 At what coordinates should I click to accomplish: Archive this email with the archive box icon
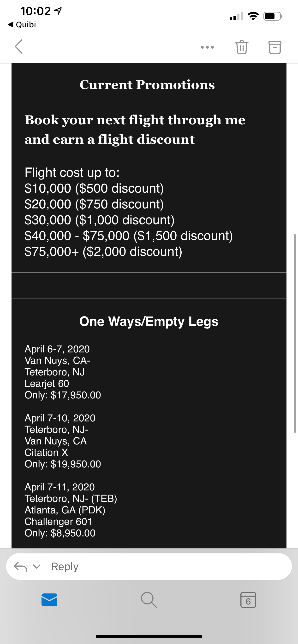pos(275,47)
